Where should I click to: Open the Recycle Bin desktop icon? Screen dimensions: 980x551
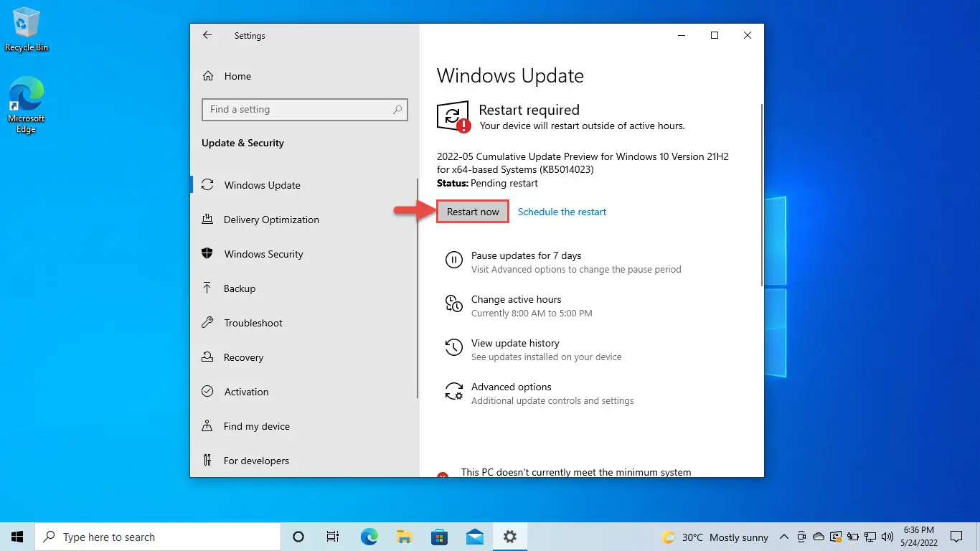coord(27,30)
